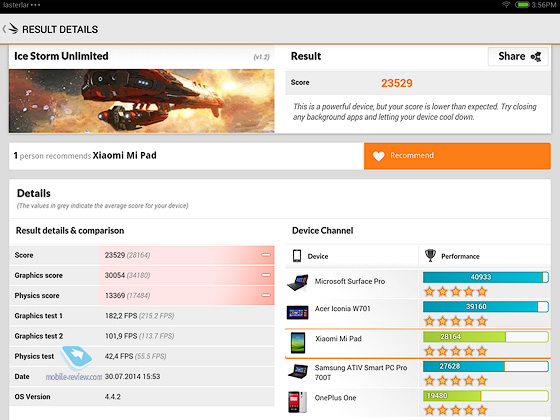
Task: Click the Recommend button
Action: 457,156
